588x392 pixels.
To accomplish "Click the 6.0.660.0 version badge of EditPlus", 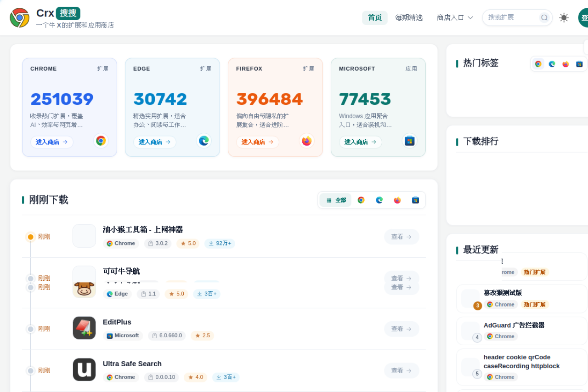I will tap(167, 336).
